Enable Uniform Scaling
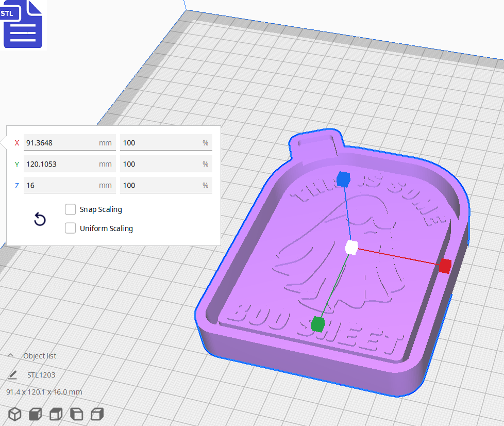This screenshot has width=504, height=426. pyautogui.click(x=70, y=228)
